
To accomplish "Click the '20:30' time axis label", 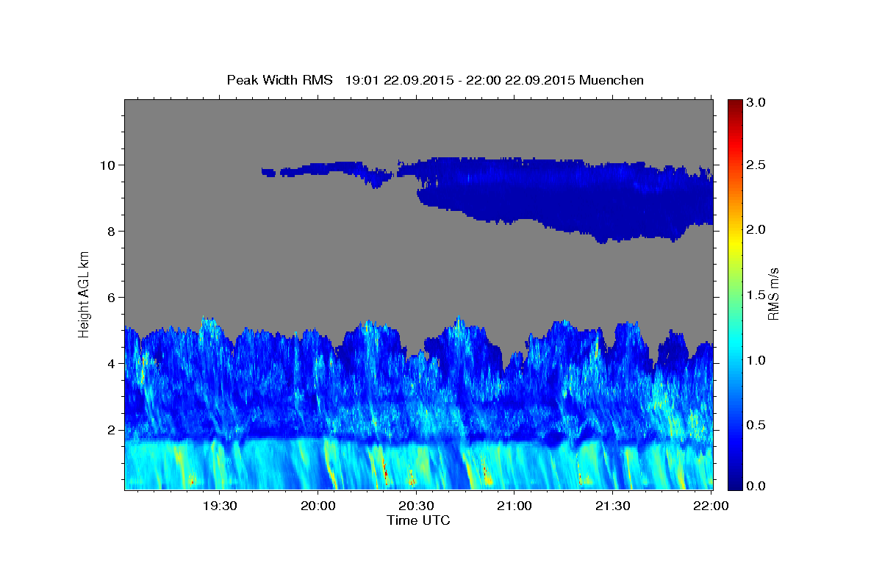I will click(x=416, y=506).
